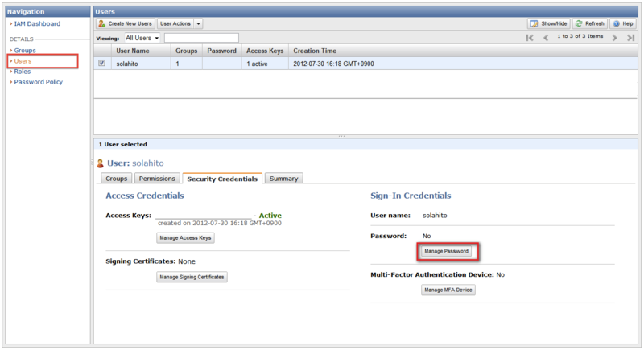Open IAM Dashboard in the navigation
The height and width of the screenshot is (350, 644).
tap(37, 24)
